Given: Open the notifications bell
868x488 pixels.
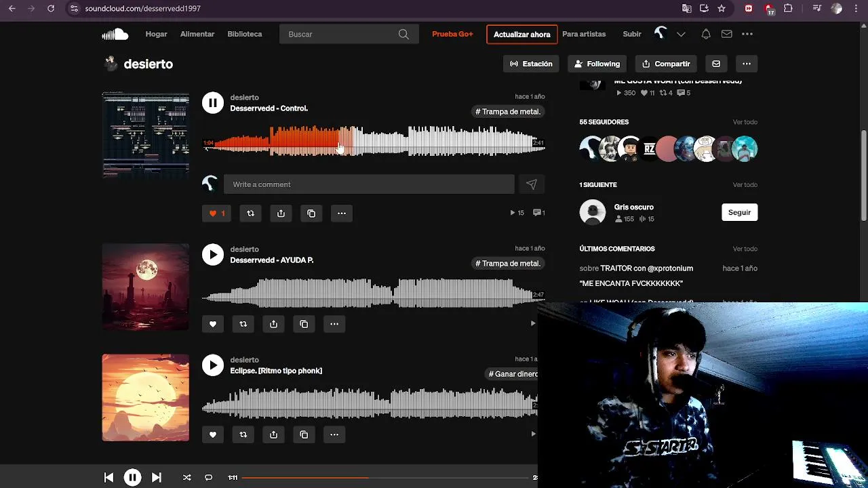Looking at the screenshot, I should pos(706,34).
